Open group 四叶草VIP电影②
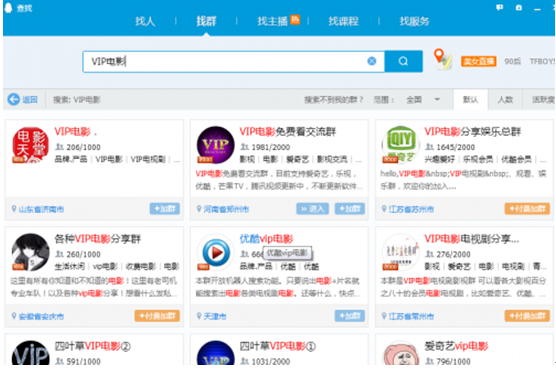 tap(93, 346)
